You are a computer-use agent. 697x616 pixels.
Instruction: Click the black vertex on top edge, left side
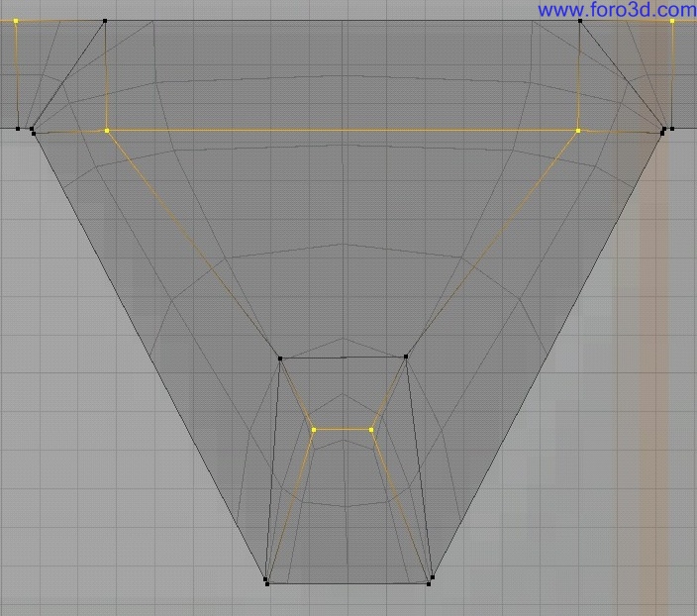click(105, 21)
